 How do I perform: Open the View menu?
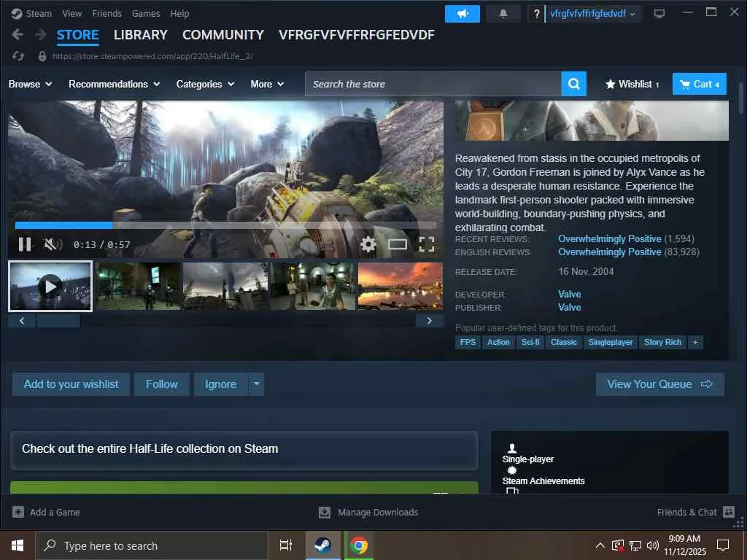coord(71,13)
